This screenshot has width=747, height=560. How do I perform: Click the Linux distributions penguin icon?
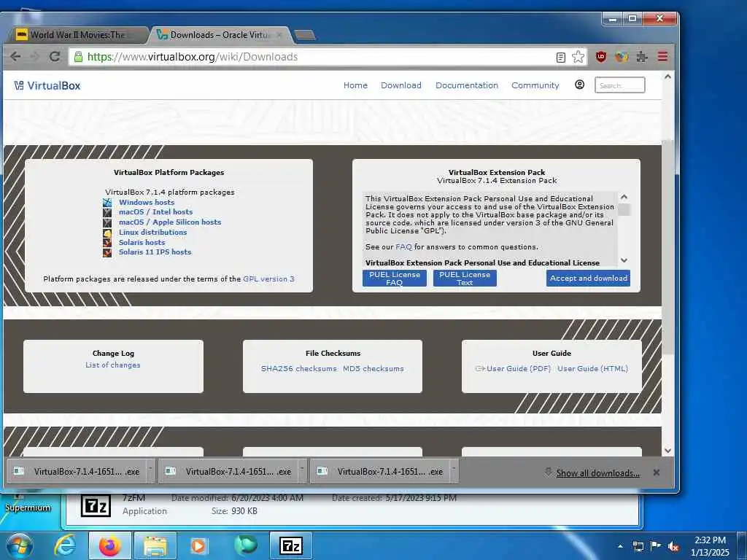(107, 233)
